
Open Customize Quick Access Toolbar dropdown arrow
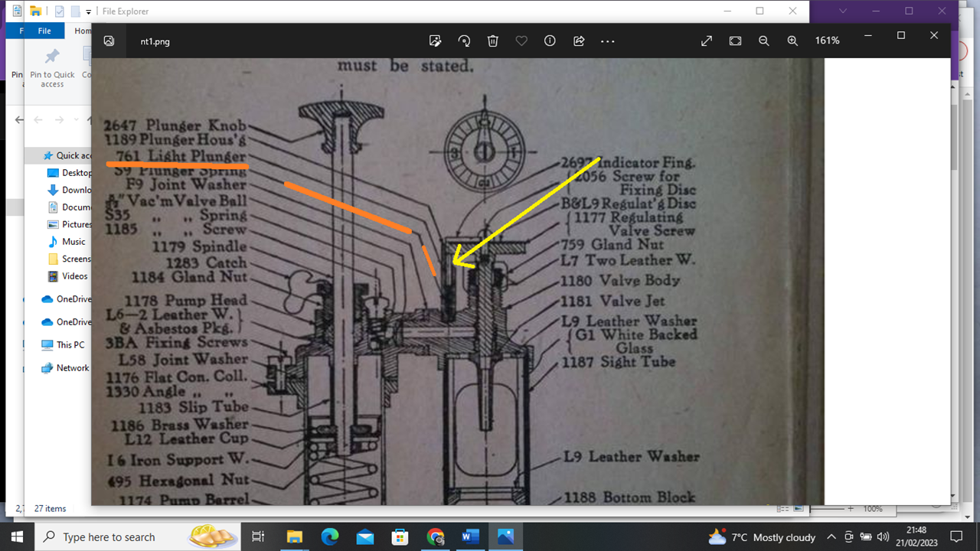click(89, 11)
